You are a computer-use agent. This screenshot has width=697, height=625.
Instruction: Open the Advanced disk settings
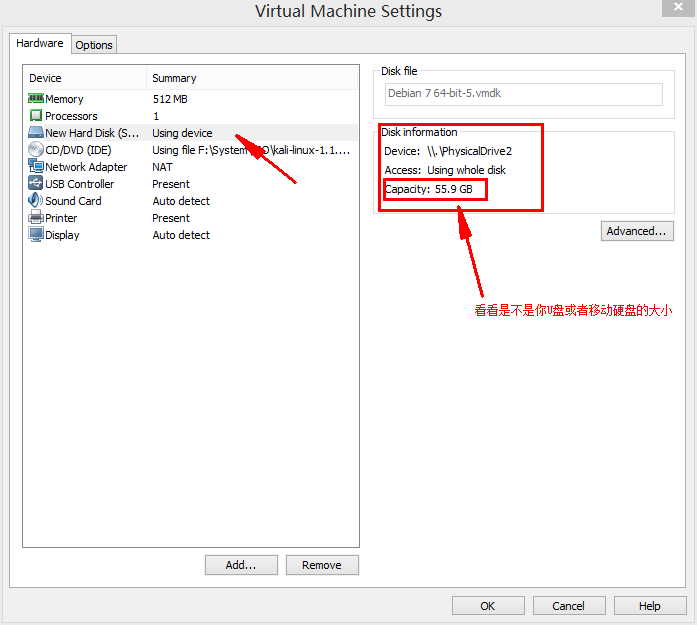pos(637,231)
